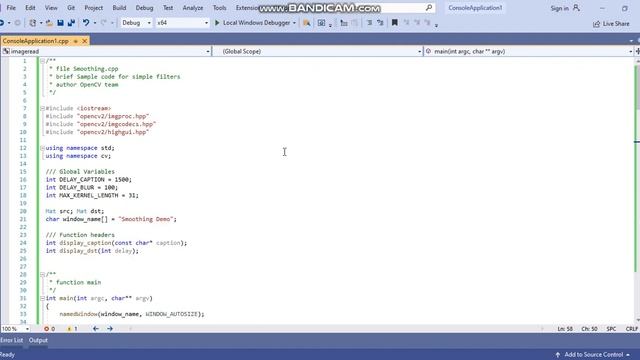Image resolution: width=640 pixels, height=360 pixels.
Task: Collapse the comment block at line 28
Action: coord(42,274)
